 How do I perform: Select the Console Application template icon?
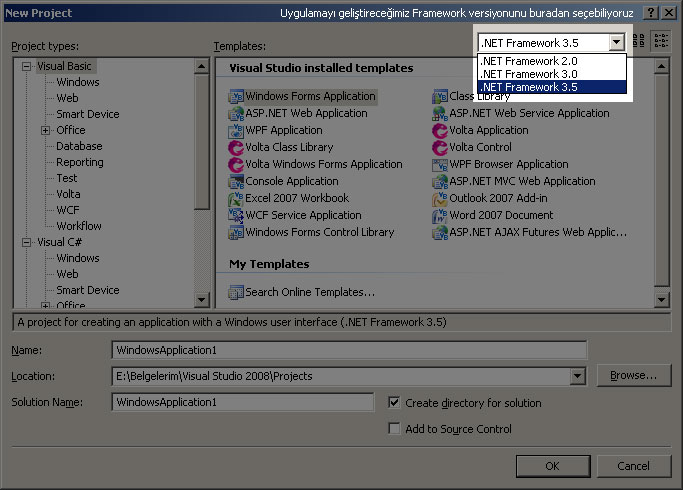point(237,182)
